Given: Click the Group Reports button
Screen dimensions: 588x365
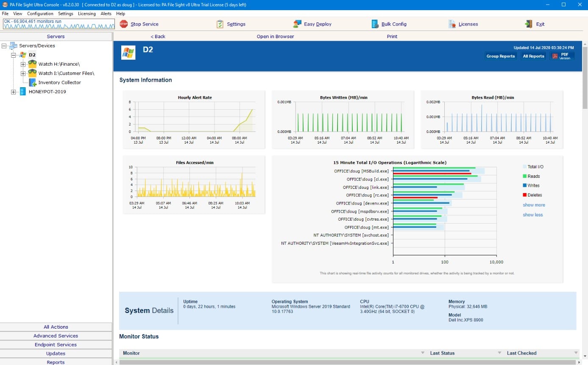Looking at the screenshot, I should [x=501, y=56].
